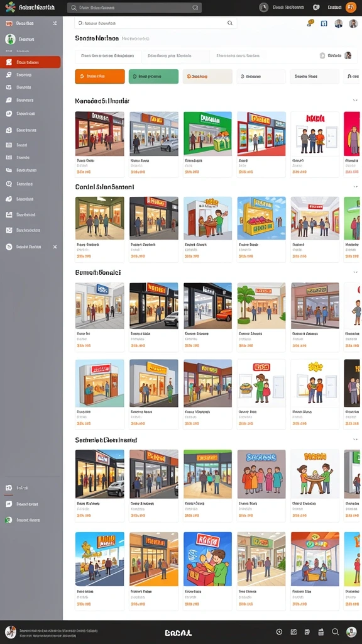The width and height of the screenshot is (362, 644).
Task: Click inside the dark header search field
Action: [x=134, y=8]
